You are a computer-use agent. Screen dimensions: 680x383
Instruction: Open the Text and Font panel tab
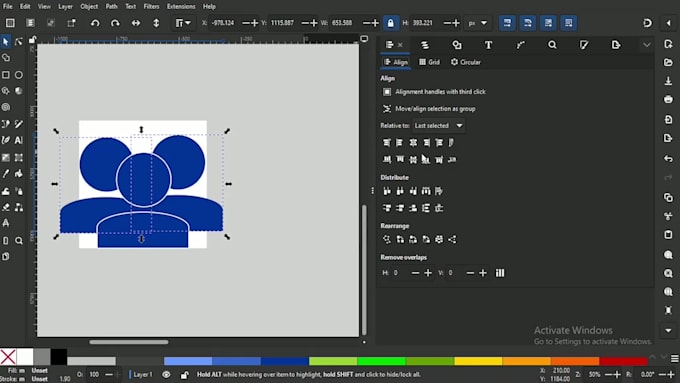click(488, 45)
